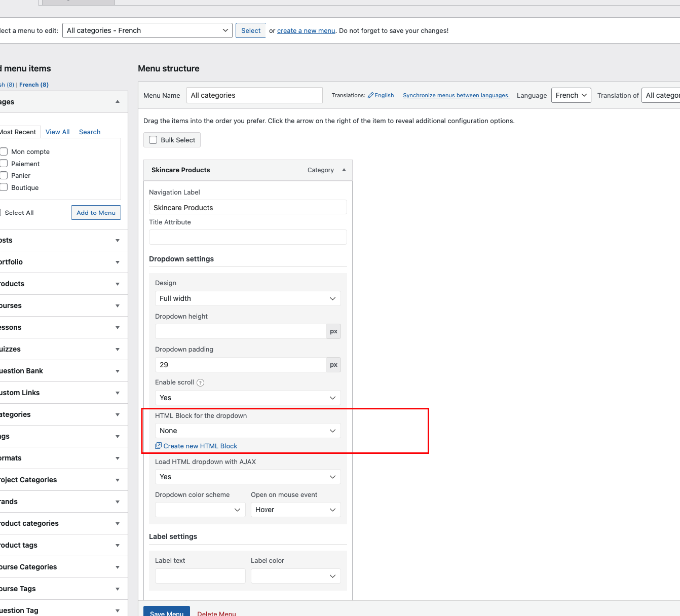
Task: Tick the Bulk Select checkbox
Action: (153, 140)
